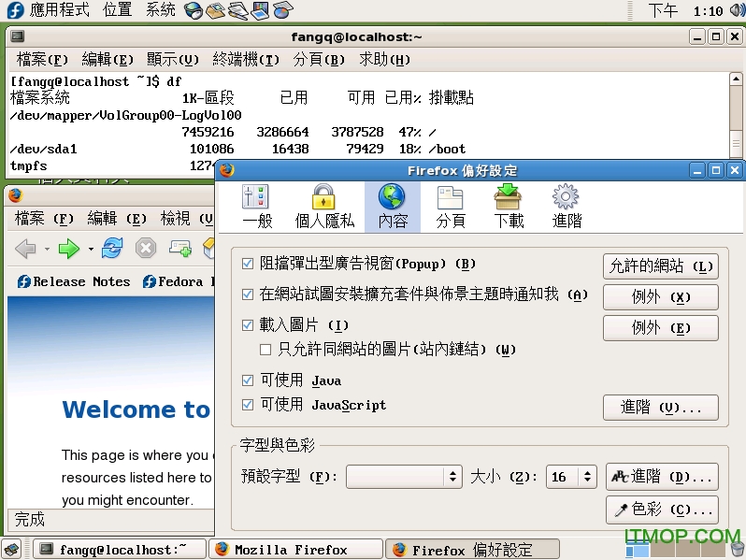The image size is (746, 560).
Task: Launch the mail client panel icon
Action: (x=216, y=10)
